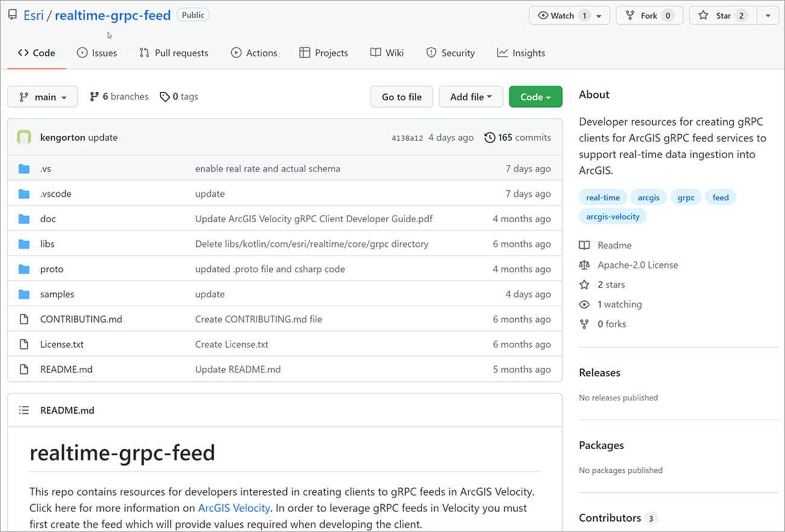
Task: Open the Readme via book icon in About
Action: click(583, 245)
